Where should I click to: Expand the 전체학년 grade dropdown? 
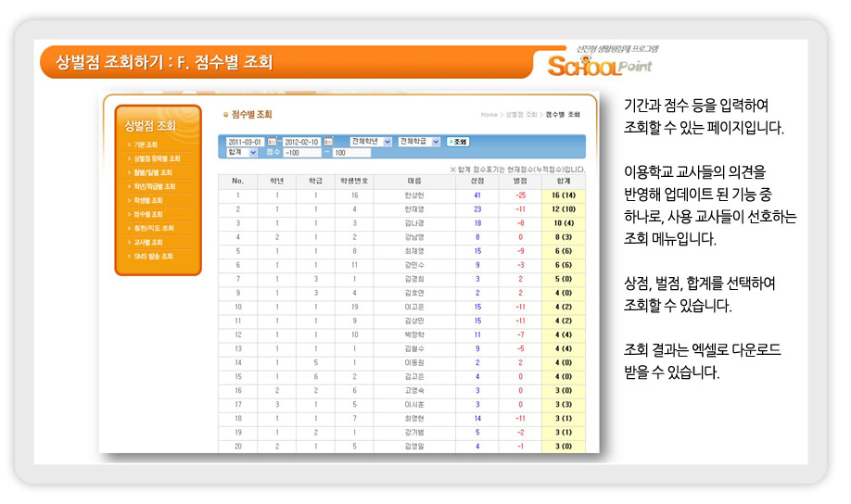(371, 142)
